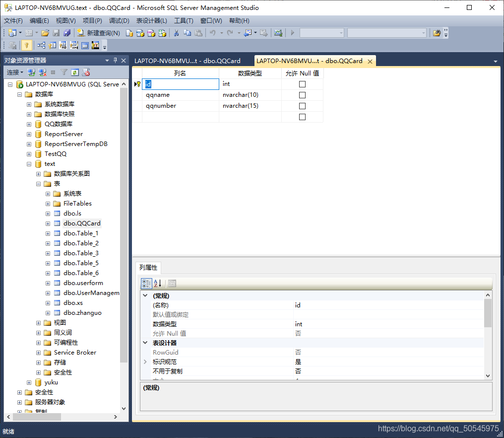
Task: Select the dbo.userform table
Action: coord(83,283)
